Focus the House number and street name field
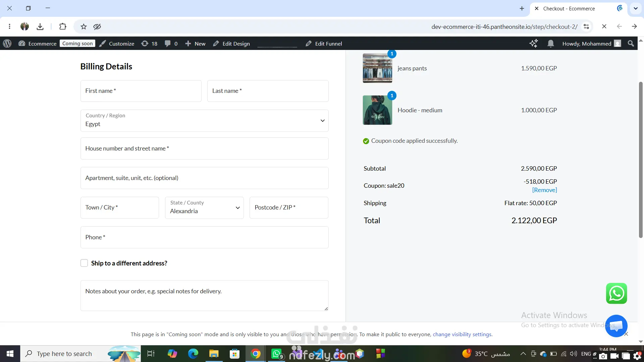The height and width of the screenshot is (362, 644). coord(205,148)
